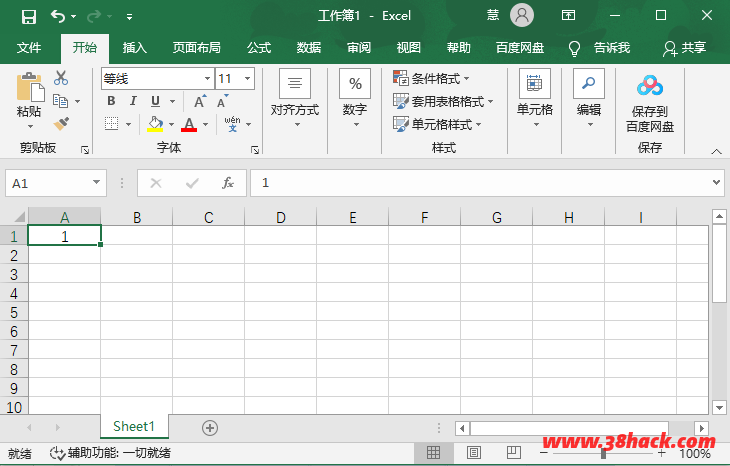This screenshot has height=466, width=730.
Task: Collapse the ribbon with the chevron
Action: (716, 151)
